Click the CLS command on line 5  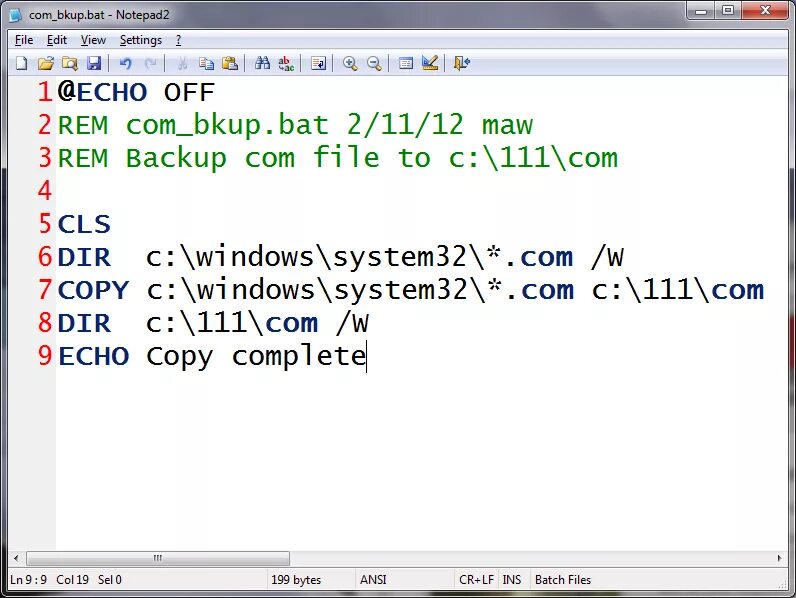pos(84,224)
